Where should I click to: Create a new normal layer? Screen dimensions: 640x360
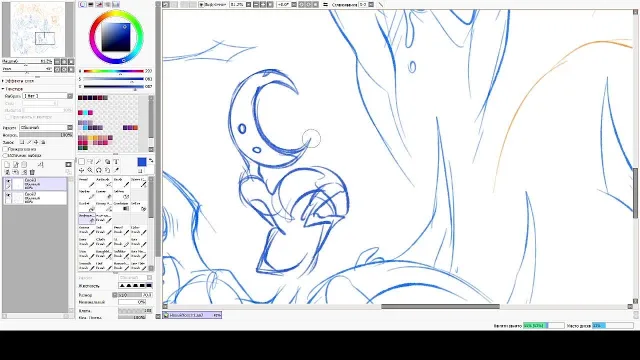coord(7,164)
